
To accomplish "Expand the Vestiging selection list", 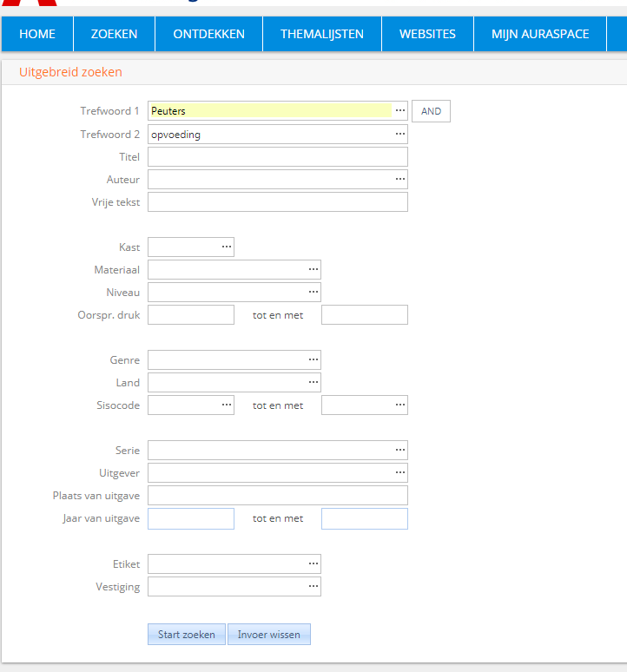I will click(x=313, y=587).
